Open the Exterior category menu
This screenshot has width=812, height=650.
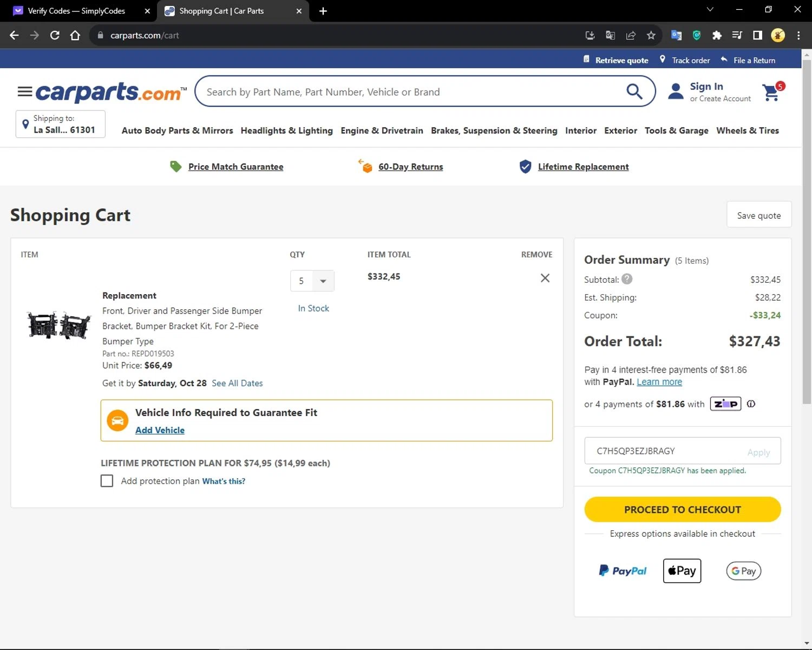[x=620, y=131]
